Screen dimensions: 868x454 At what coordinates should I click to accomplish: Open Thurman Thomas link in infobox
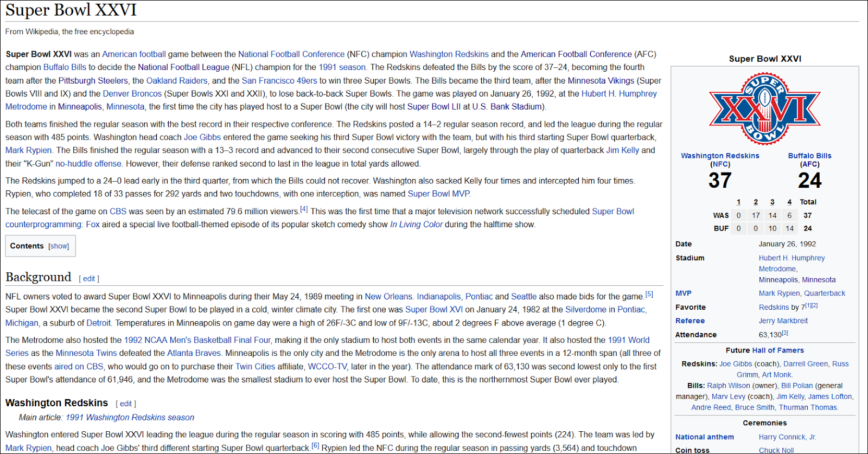tap(808, 407)
